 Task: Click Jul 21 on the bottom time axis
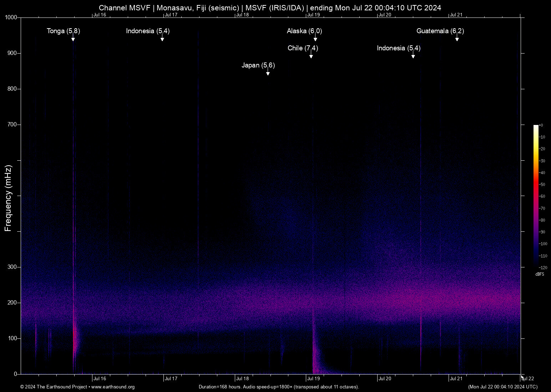click(x=456, y=379)
